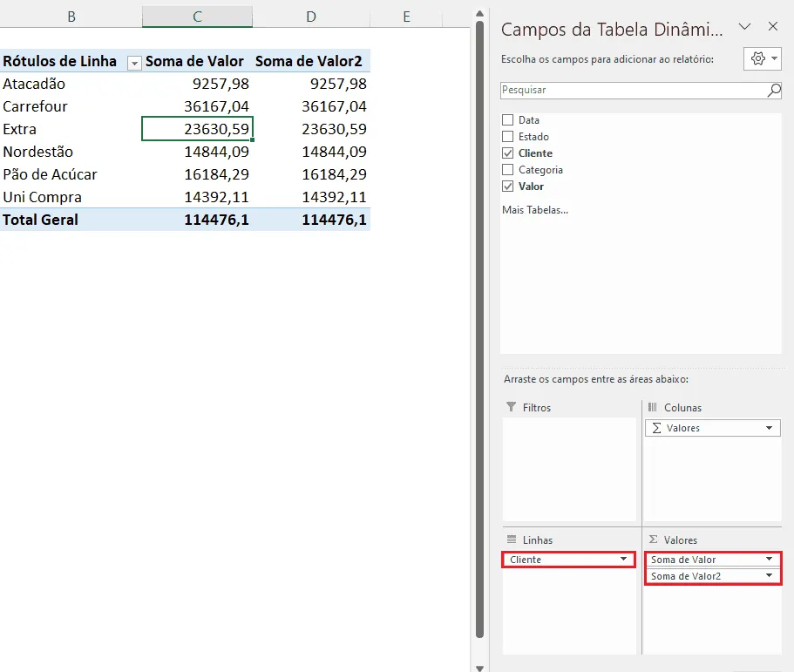
Task: Uncheck the Cliente field checkbox
Action: [507, 153]
